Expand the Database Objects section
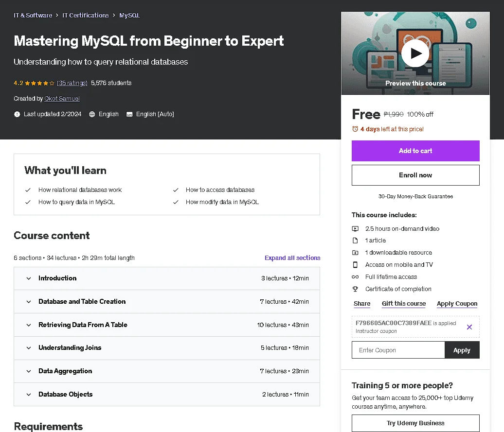 tap(167, 395)
